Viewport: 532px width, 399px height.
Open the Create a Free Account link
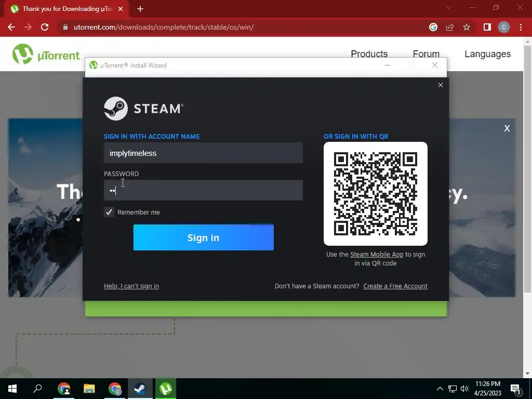tap(395, 286)
